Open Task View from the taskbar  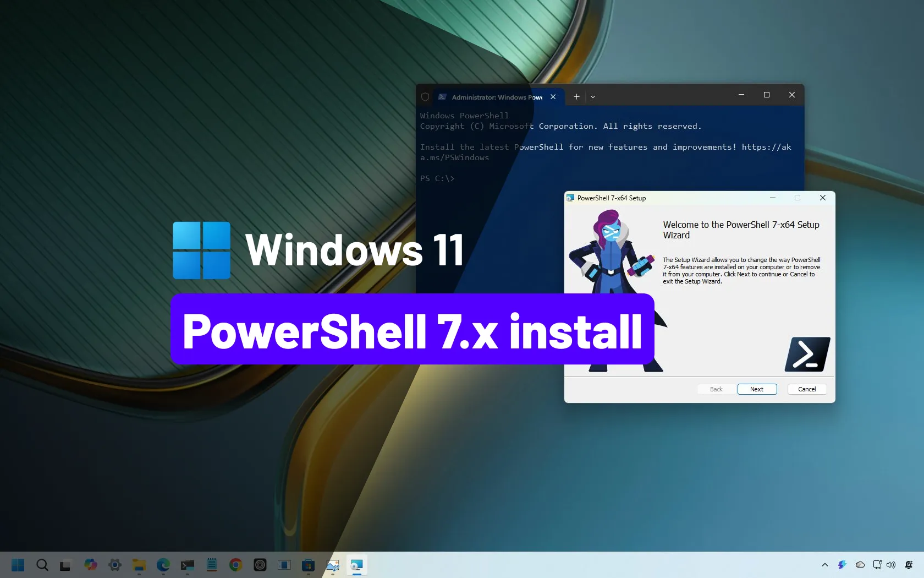click(x=65, y=565)
